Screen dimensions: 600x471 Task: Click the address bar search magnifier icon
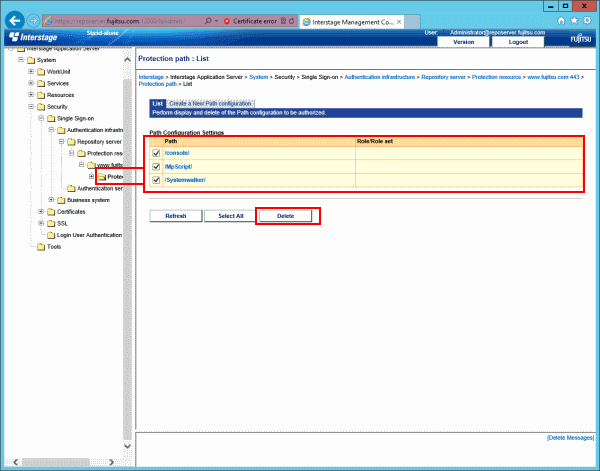click(x=208, y=21)
